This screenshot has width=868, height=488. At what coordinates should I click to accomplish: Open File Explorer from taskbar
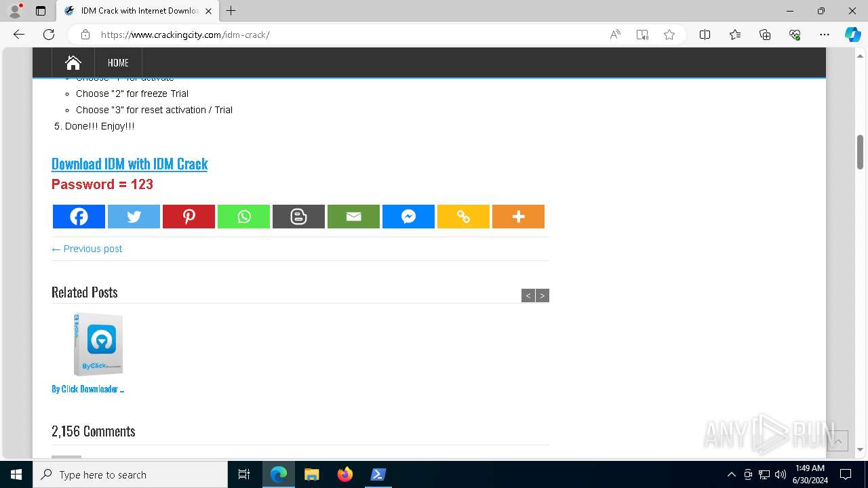tap(312, 474)
